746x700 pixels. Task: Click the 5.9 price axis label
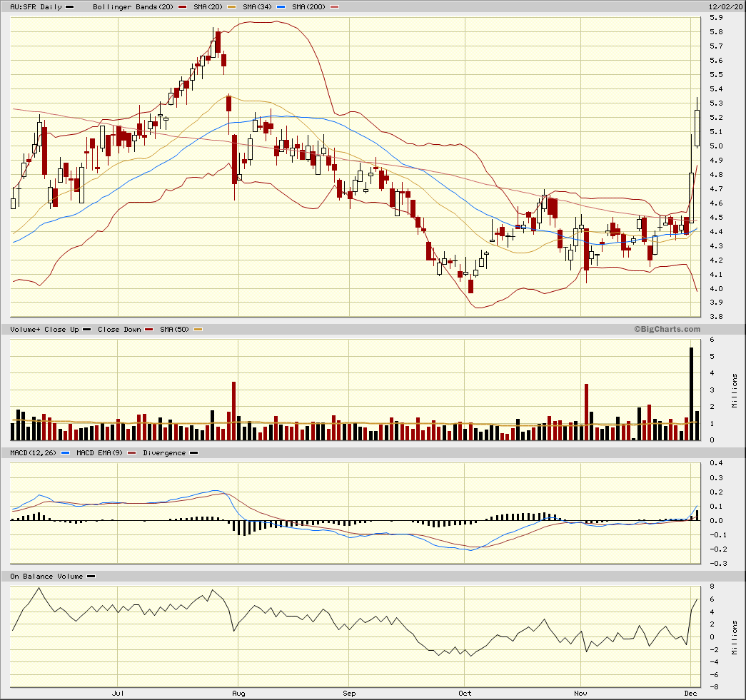[716, 18]
